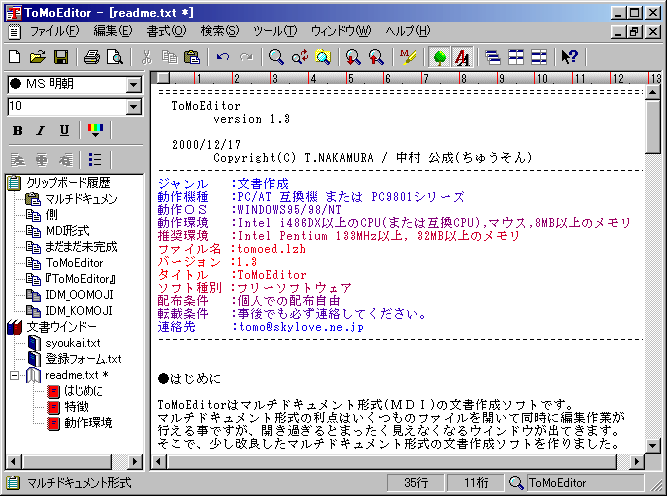Click the tab ruler marker box
This screenshot has height=496, width=667.
pyautogui.click(x=163, y=78)
